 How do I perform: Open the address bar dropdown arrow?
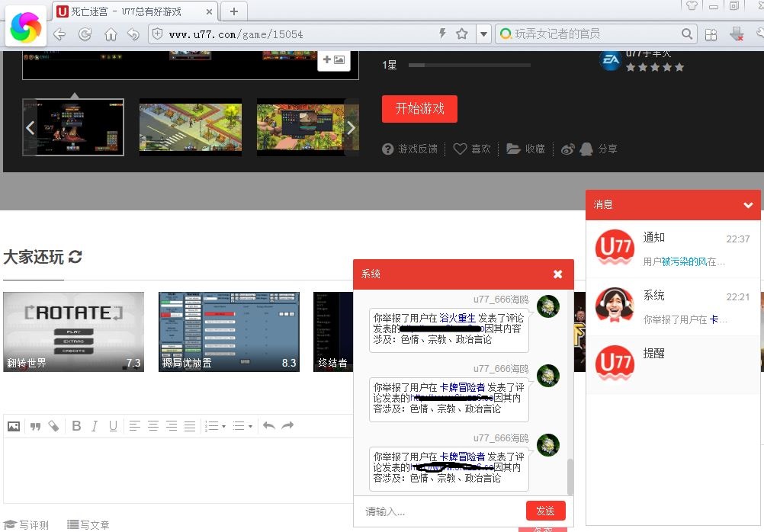(483, 34)
